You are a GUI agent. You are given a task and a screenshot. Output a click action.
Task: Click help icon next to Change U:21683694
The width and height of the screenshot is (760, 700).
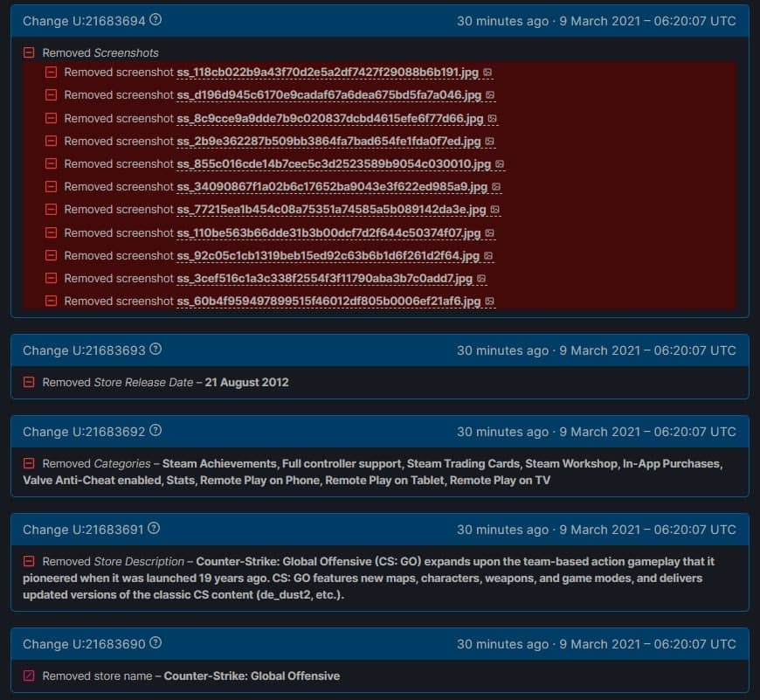[x=155, y=20]
